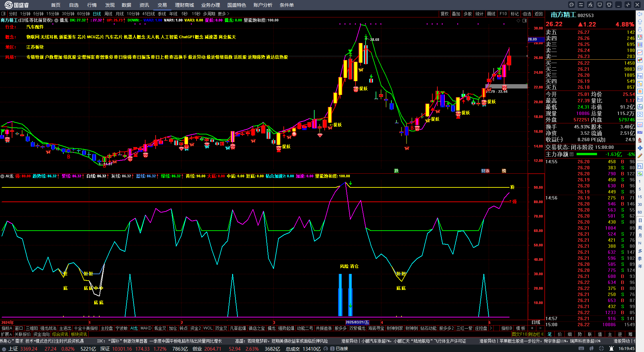Collapse the 侧边栏 sidebar chevron
Image resolution: width=644 pixels, height=352 pixels.
tap(542, 334)
